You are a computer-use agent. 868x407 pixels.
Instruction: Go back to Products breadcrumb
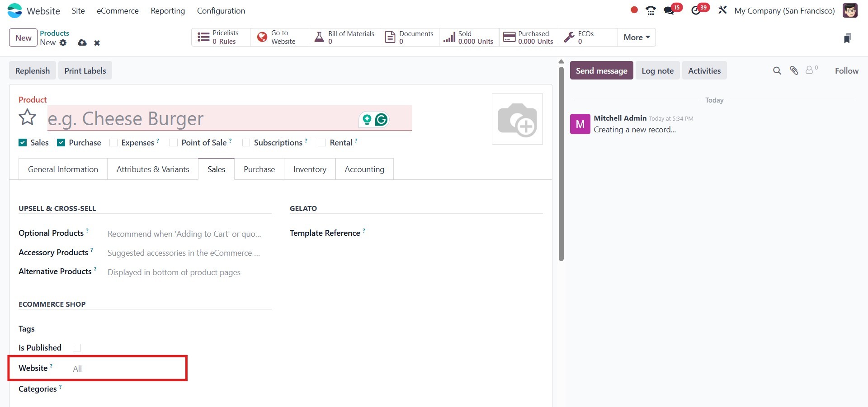click(54, 33)
